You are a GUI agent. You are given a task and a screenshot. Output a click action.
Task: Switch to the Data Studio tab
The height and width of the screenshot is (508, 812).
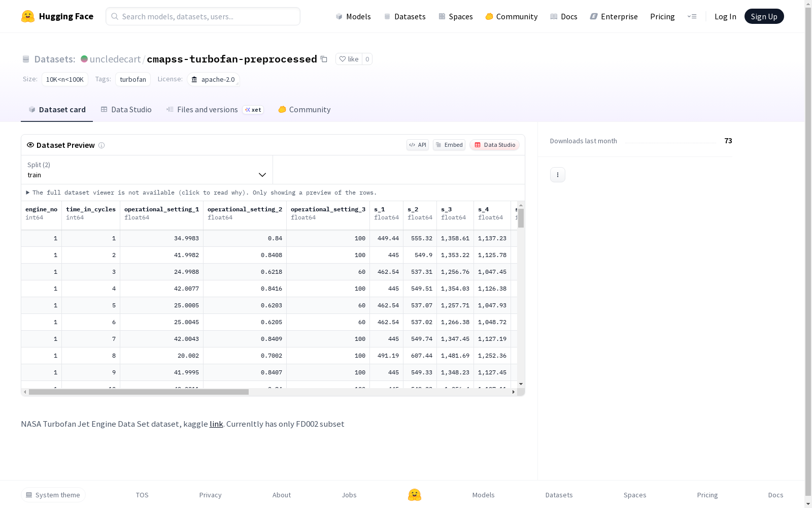click(126, 110)
